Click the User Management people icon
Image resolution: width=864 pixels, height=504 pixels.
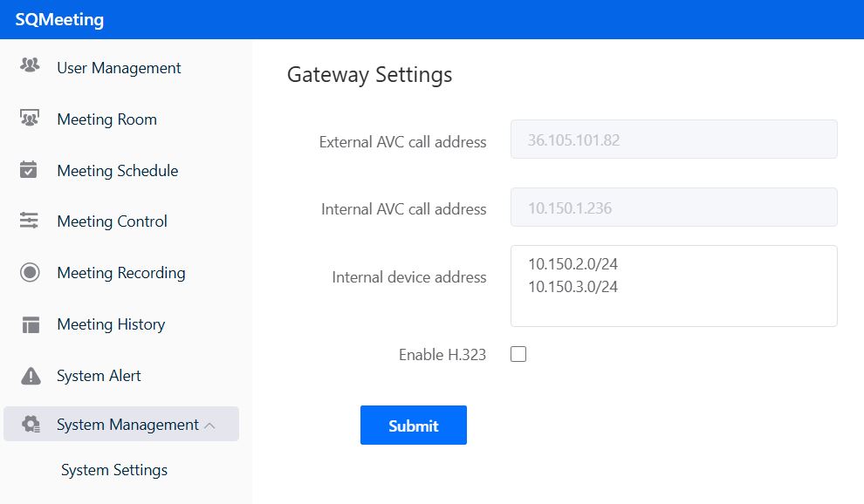click(x=30, y=67)
